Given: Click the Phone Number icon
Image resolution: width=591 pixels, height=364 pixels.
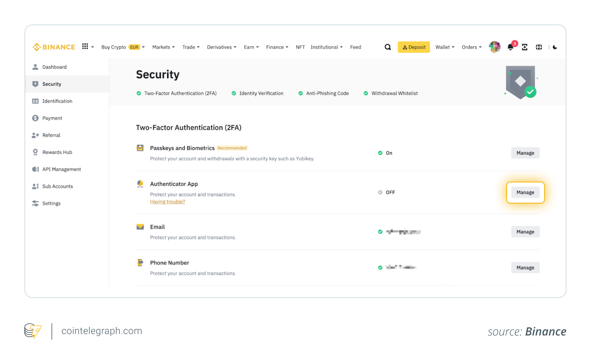Looking at the screenshot, I should coord(140,263).
